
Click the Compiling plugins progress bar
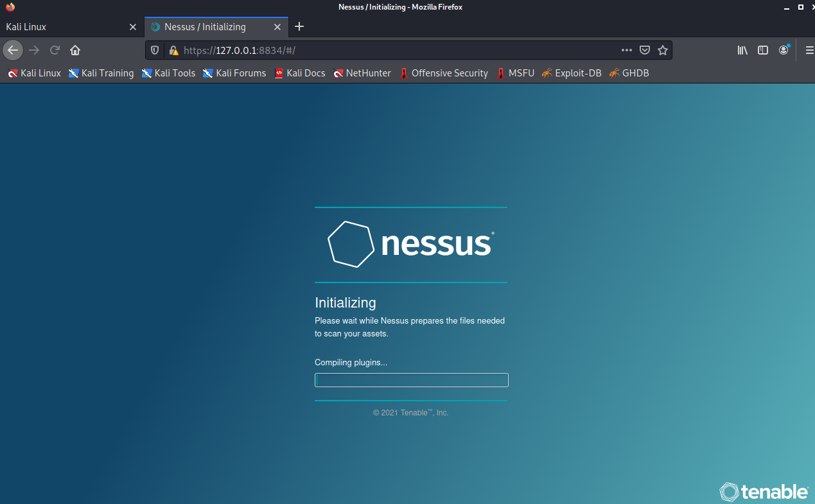[x=412, y=380]
